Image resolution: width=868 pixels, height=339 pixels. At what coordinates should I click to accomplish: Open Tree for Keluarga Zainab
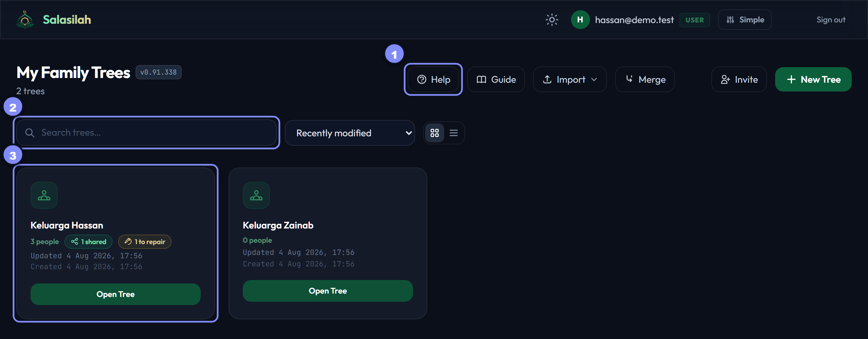click(328, 291)
